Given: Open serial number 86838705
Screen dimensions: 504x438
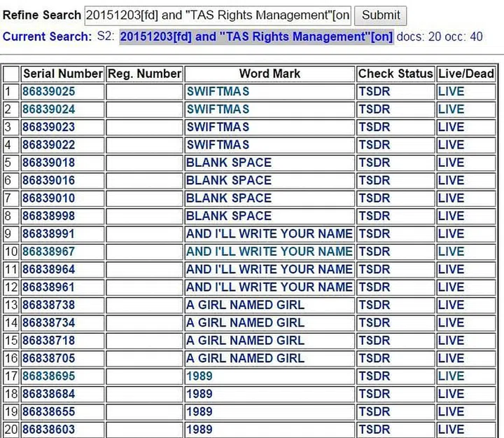Looking at the screenshot, I should coord(48,358).
